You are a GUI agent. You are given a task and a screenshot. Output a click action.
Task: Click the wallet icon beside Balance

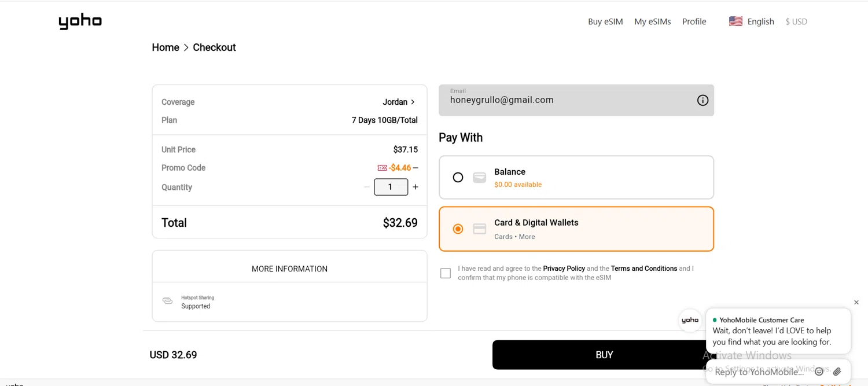[479, 178]
